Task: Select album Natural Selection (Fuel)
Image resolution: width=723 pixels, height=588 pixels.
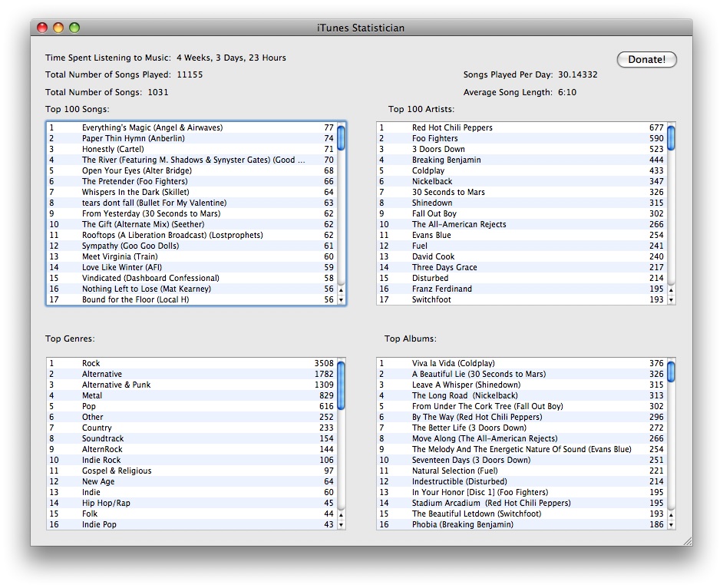Action: (x=521, y=471)
